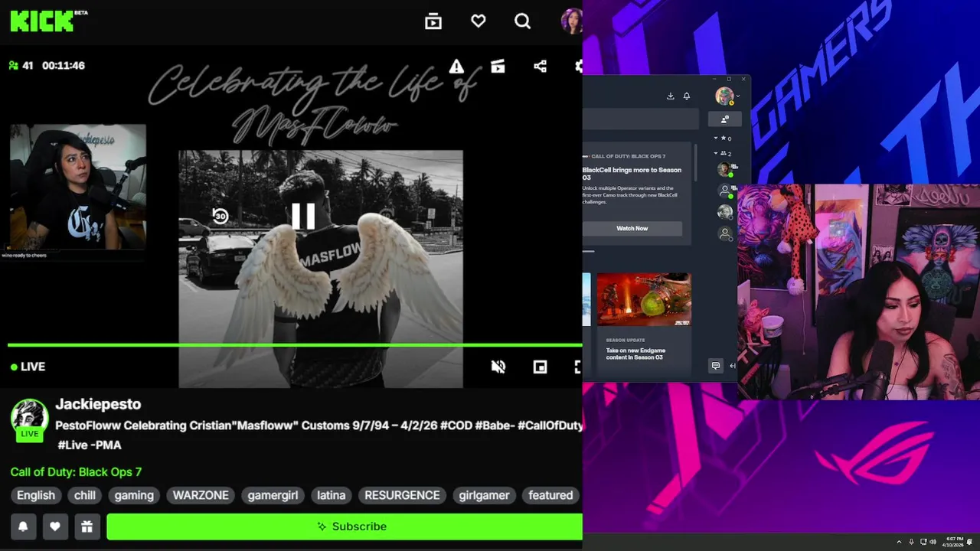Open taskbar volume speaker icon
The width and height of the screenshot is (980, 551).
pyautogui.click(x=933, y=542)
